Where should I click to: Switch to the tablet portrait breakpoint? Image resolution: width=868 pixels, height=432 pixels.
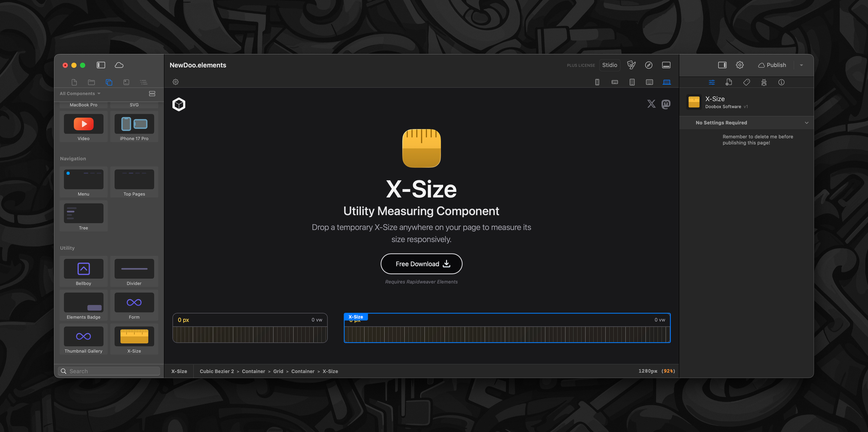(x=632, y=82)
